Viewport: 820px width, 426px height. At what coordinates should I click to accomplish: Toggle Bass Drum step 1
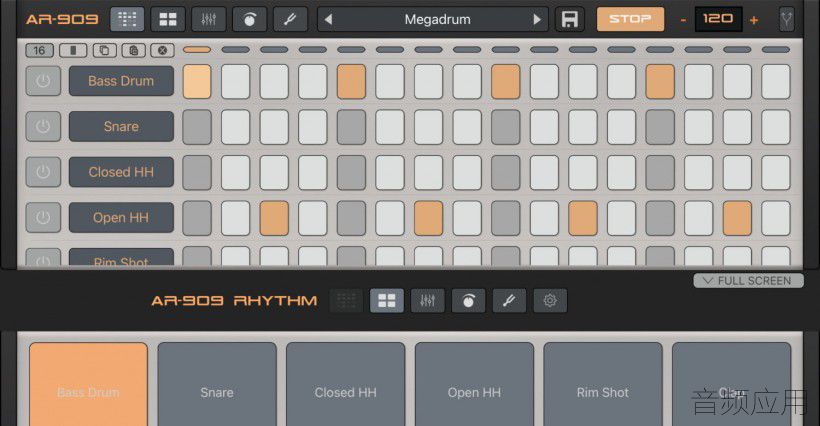click(x=197, y=82)
